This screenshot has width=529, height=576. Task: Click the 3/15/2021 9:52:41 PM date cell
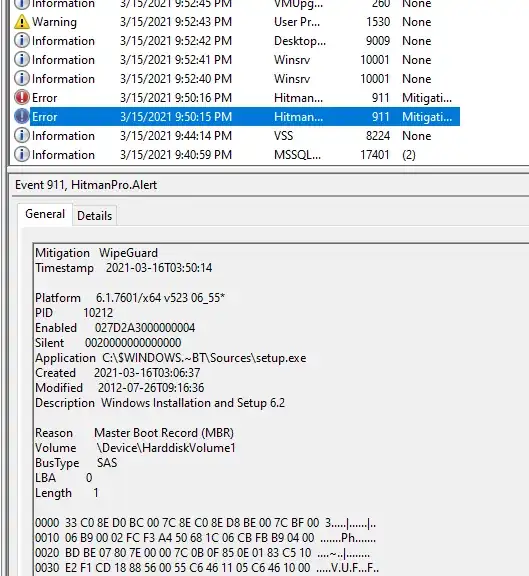pos(176,60)
